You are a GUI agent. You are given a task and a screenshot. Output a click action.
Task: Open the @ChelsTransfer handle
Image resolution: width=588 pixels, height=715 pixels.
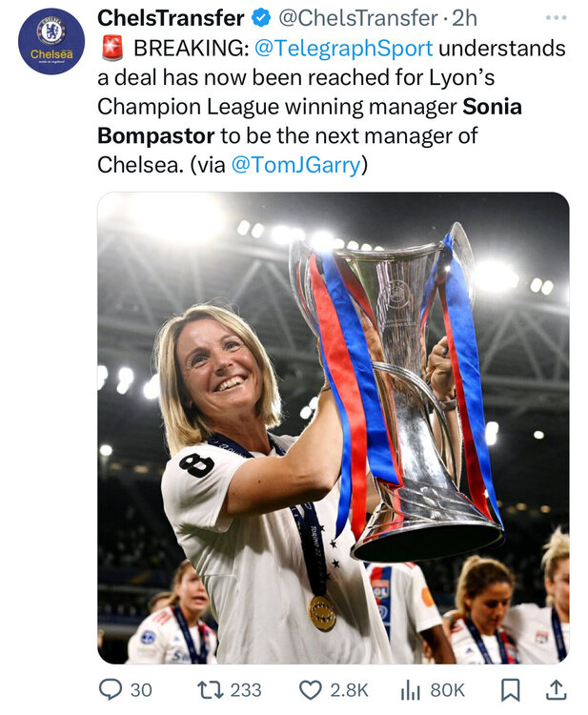point(358,18)
